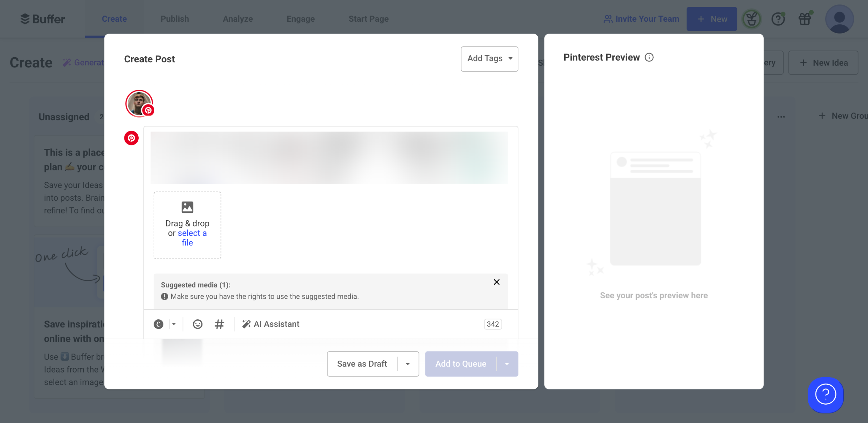Viewport: 868px width, 423px height.
Task: Open the blue help chat bubble
Action: (x=825, y=395)
